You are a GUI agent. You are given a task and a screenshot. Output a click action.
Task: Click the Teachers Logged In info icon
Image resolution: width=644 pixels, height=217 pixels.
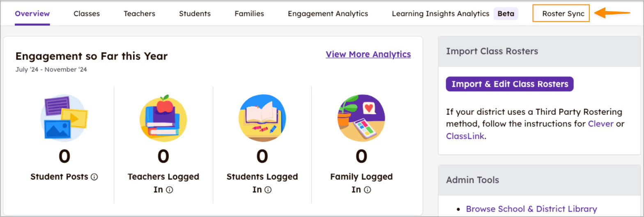pos(169,190)
